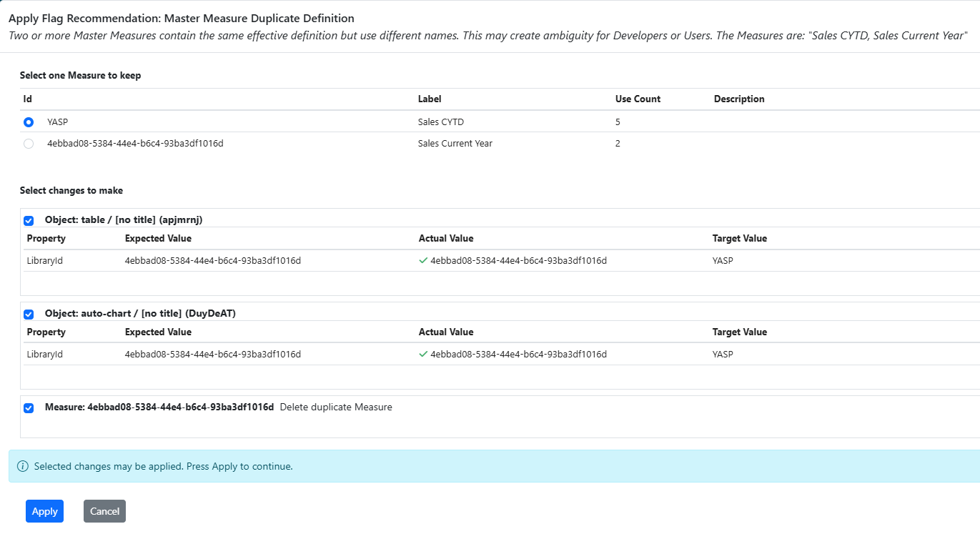The height and width of the screenshot is (534, 980).
Task: Click the 'Object: auto-chart / [no title]' heading
Action: 140,314
